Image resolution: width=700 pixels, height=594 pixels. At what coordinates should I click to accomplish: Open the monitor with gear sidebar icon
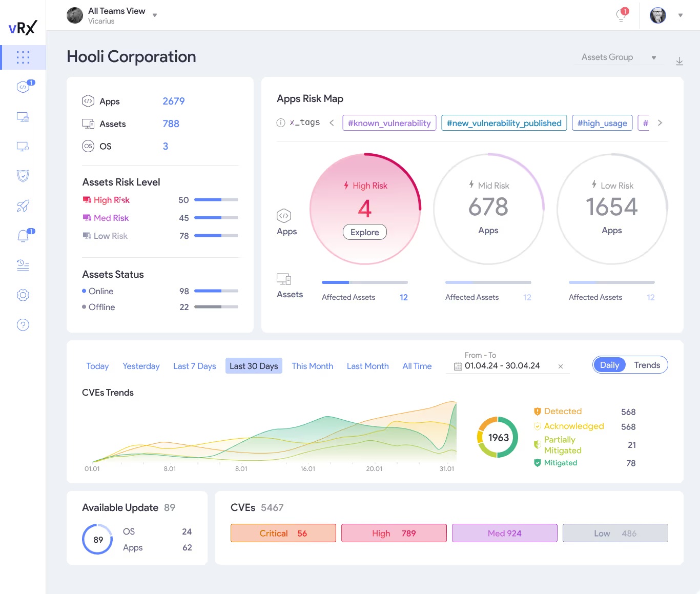pyautogui.click(x=23, y=147)
